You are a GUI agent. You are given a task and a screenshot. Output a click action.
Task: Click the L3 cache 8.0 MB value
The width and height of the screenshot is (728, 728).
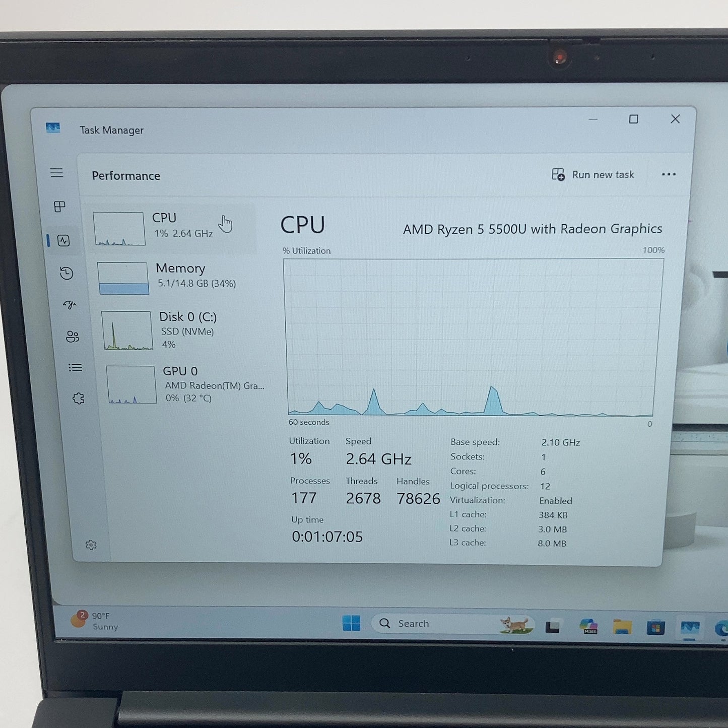coord(552,543)
